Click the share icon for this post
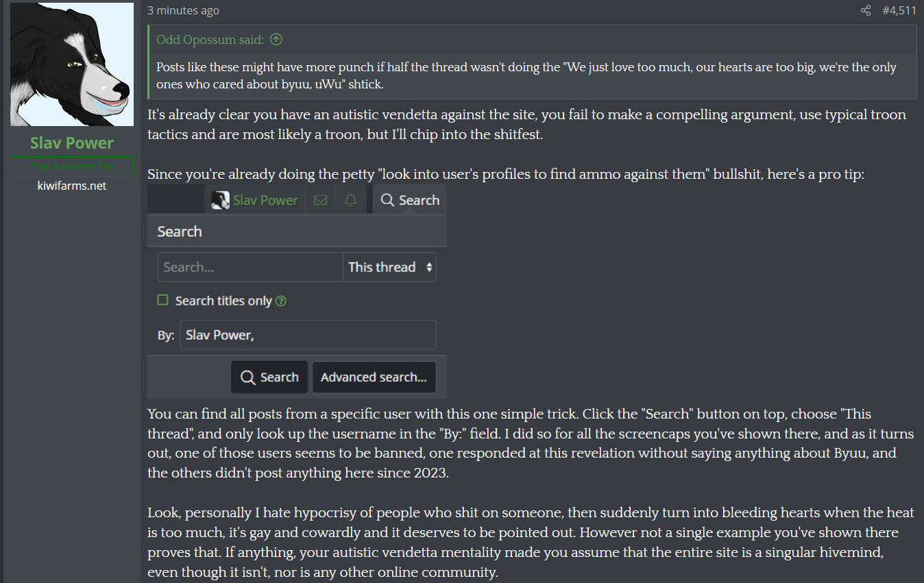Image resolution: width=924 pixels, height=583 pixels. (866, 10)
